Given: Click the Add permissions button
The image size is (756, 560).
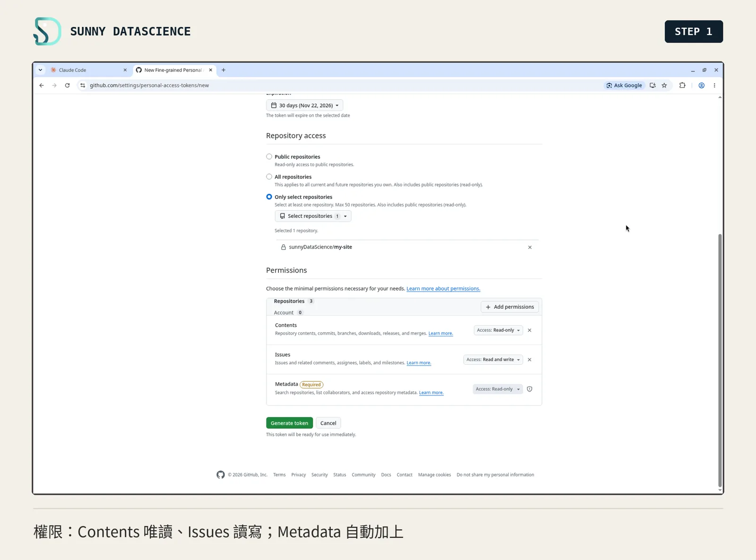Looking at the screenshot, I should pos(510,307).
